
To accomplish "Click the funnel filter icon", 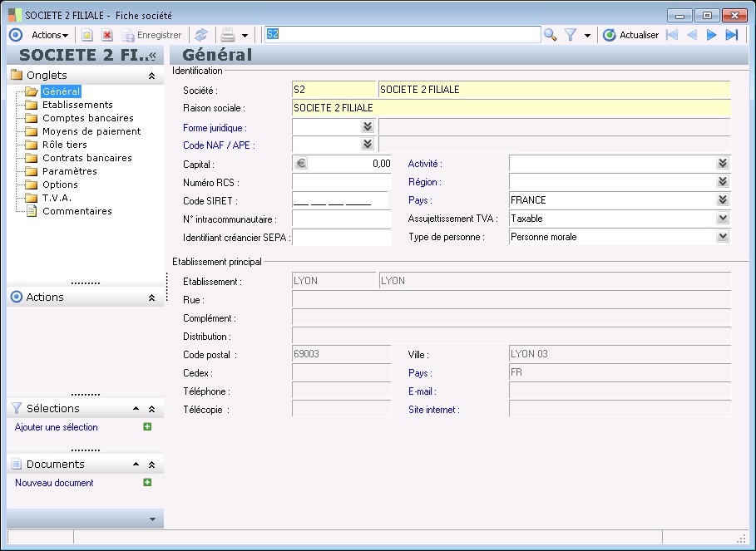I will pos(571,35).
